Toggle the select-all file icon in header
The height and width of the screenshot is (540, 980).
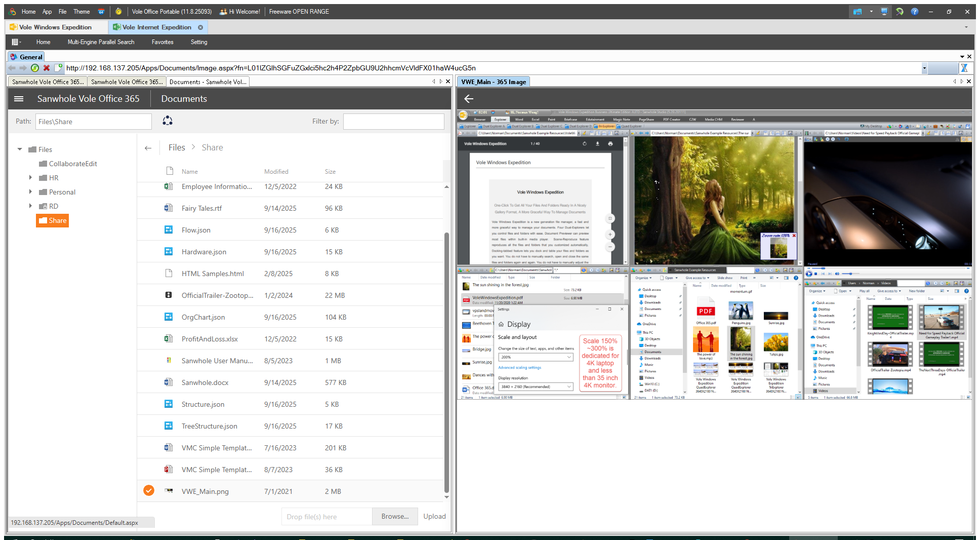point(170,171)
